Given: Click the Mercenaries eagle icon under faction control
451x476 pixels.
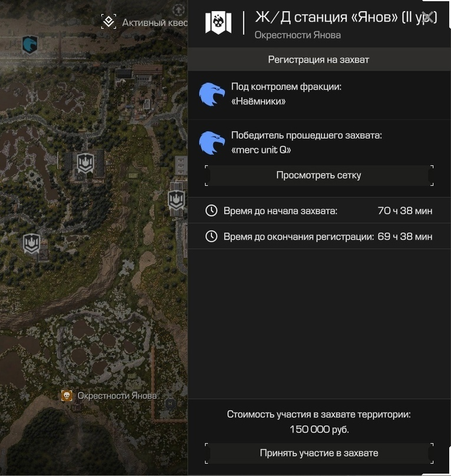Looking at the screenshot, I should coord(212,94).
